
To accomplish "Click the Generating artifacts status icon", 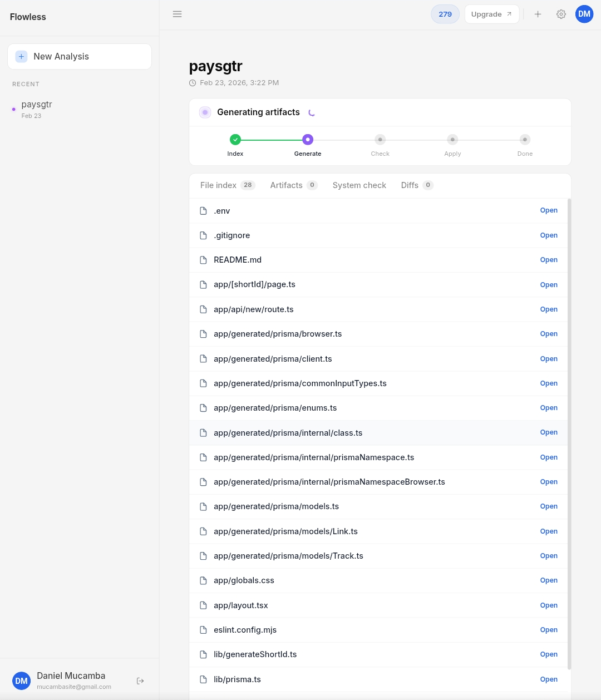I will pos(205,112).
